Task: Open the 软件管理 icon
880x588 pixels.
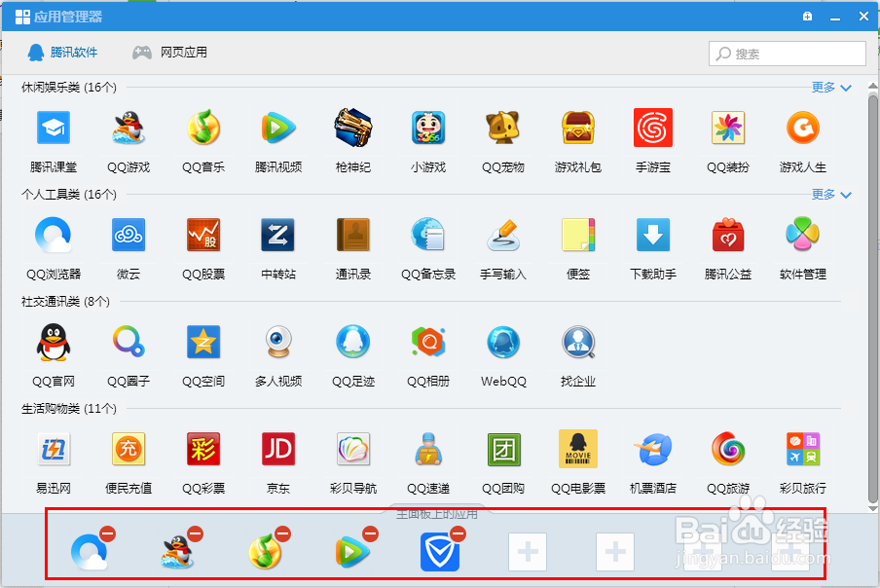Action: (x=803, y=235)
